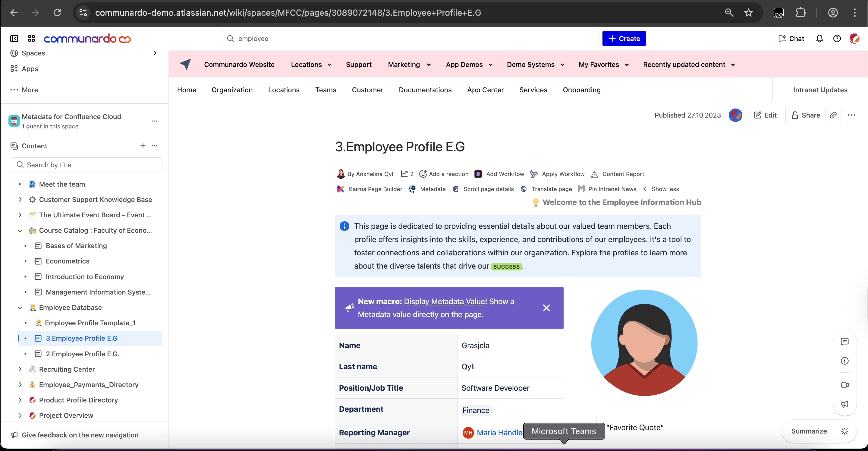This screenshot has width=868, height=451.
Task: Click the bookmark star in address bar
Action: point(749,13)
